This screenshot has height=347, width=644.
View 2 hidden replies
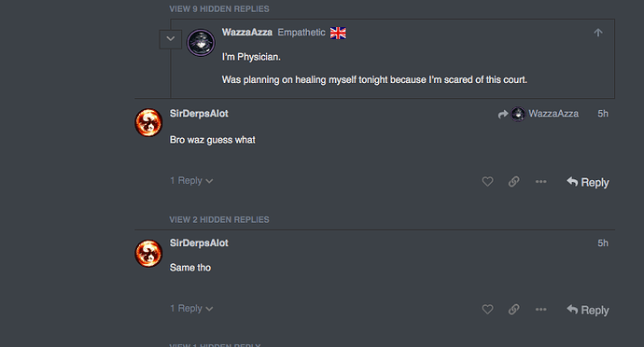(x=219, y=220)
